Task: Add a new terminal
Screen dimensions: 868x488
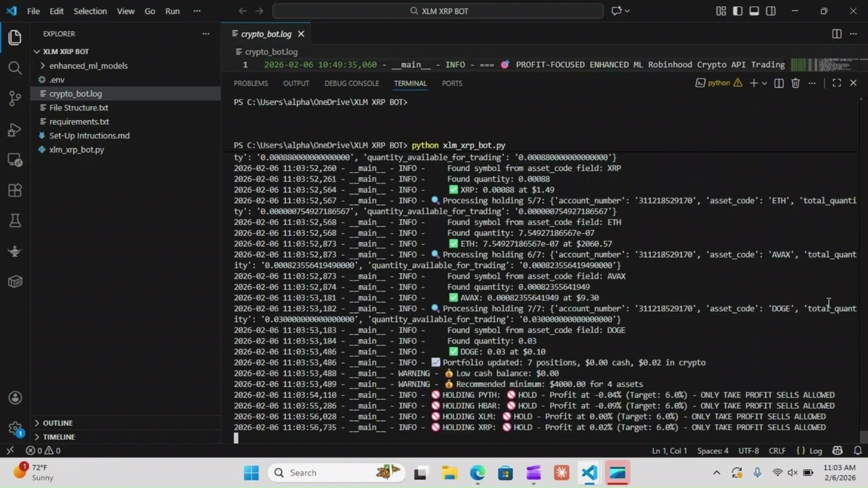Action: coord(753,83)
